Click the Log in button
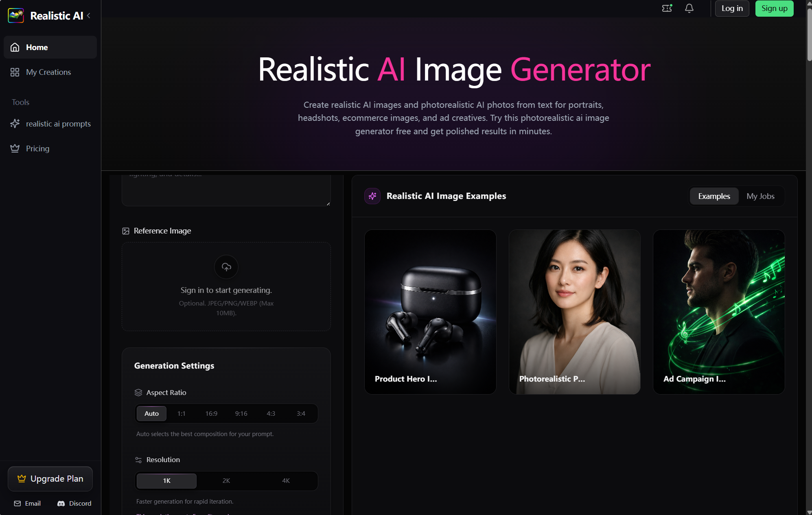This screenshot has height=515, width=812. point(732,9)
